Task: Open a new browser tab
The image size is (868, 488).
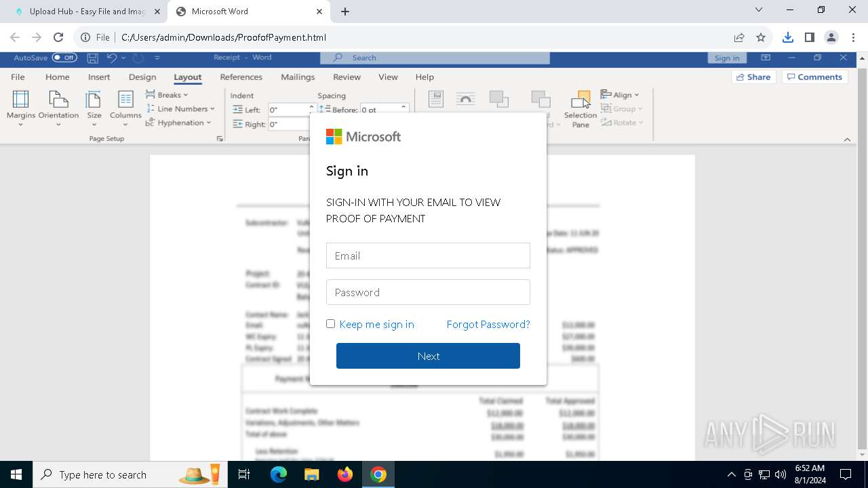Action: [x=345, y=12]
